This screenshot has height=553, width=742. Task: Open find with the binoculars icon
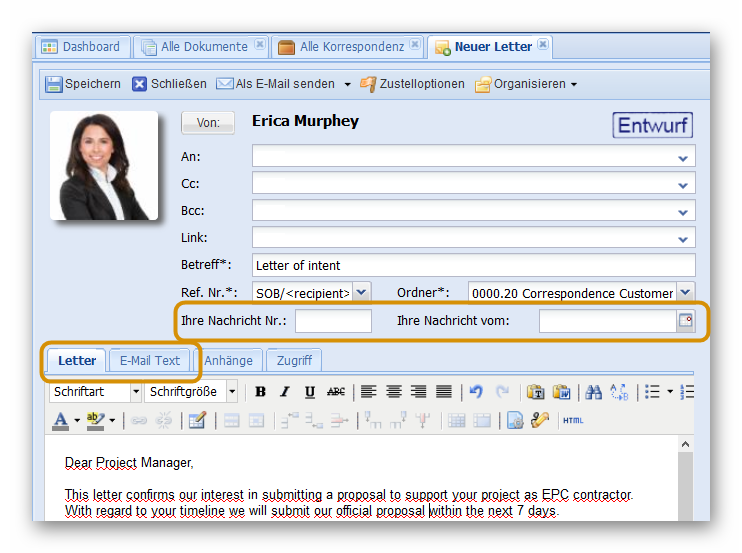pyautogui.click(x=594, y=392)
